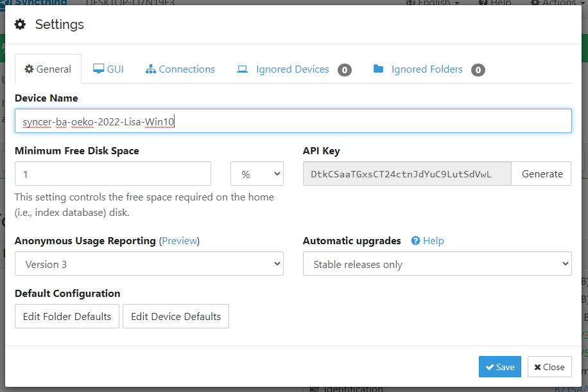This screenshot has width=588, height=392.
Task: Generate a new API key
Action: point(541,174)
